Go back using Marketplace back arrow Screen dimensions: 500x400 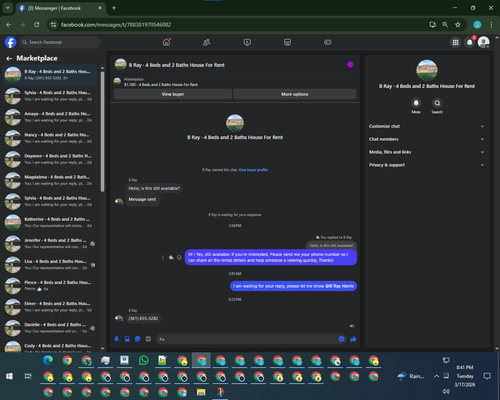tap(9, 58)
